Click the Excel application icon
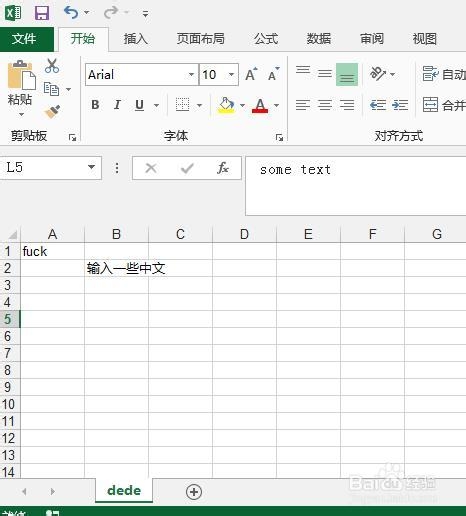This screenshot has height=516, width=466. pyautogui.click(x=13, y=13)
